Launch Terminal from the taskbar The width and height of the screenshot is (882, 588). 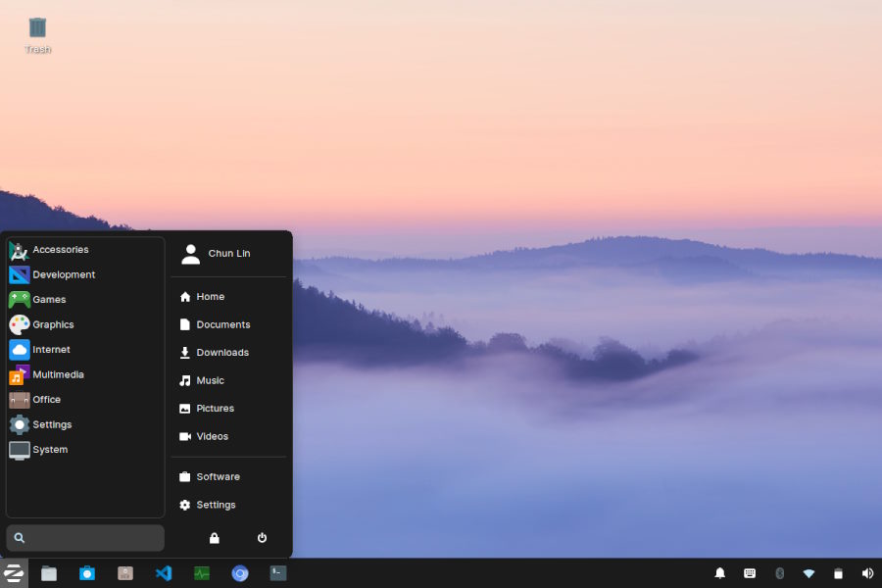278,573
